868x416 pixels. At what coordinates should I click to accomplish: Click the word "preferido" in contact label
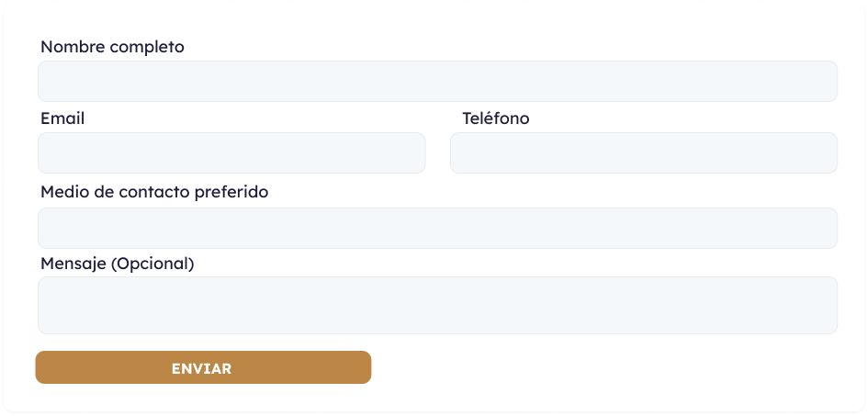(x=231, y=192)
